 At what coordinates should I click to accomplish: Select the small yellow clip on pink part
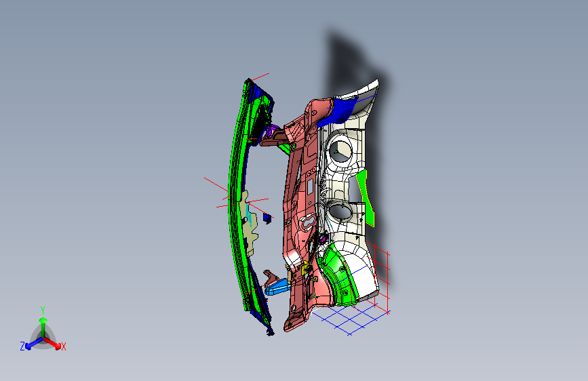306,268
